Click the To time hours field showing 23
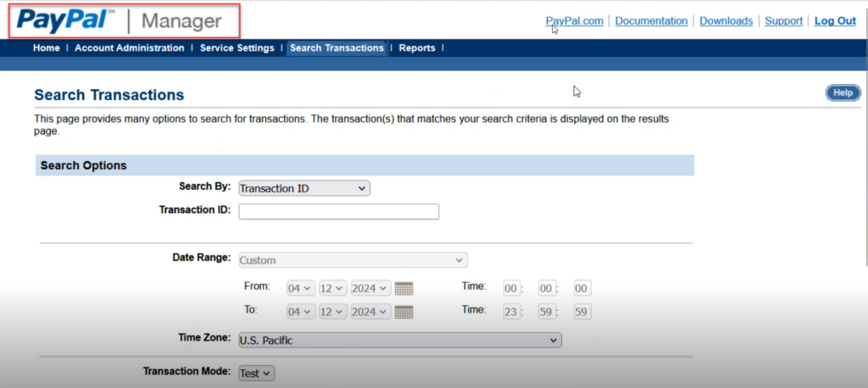The width and height of the screenshot is (868, 388). 511,312
